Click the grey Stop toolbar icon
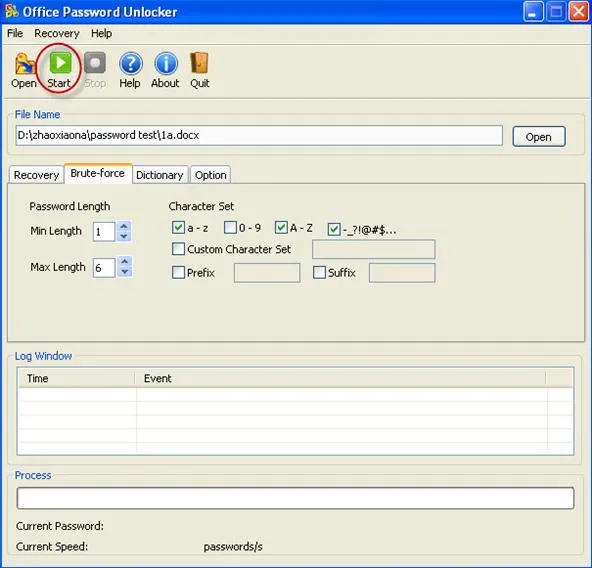Screen dimensions: 592x568 (x=95, y=63)
